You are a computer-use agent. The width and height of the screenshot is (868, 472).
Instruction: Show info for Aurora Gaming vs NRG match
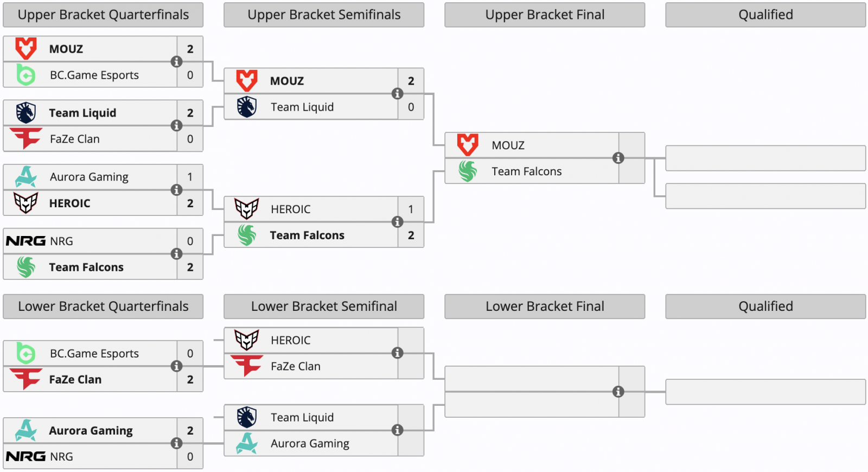(x=176, y=443)
